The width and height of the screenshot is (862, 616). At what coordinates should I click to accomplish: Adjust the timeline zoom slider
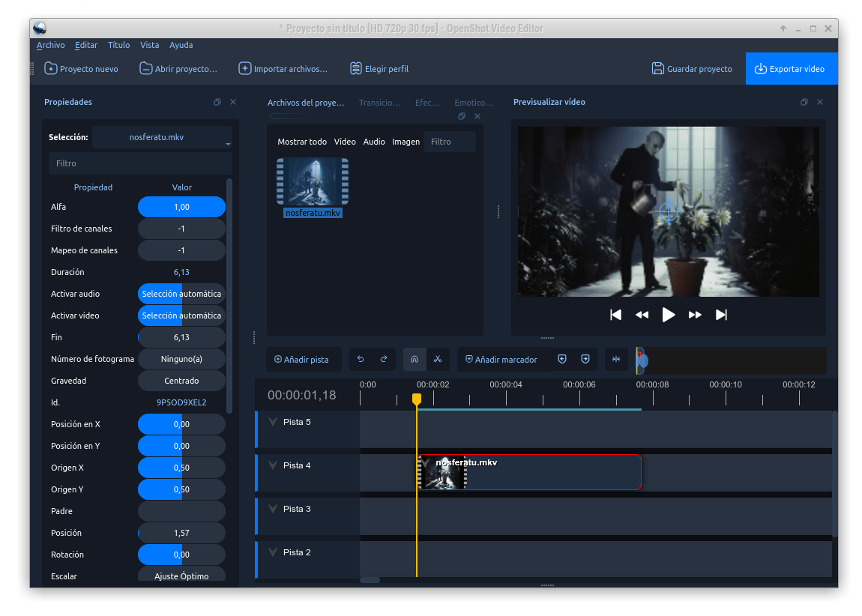click(642, 360)
